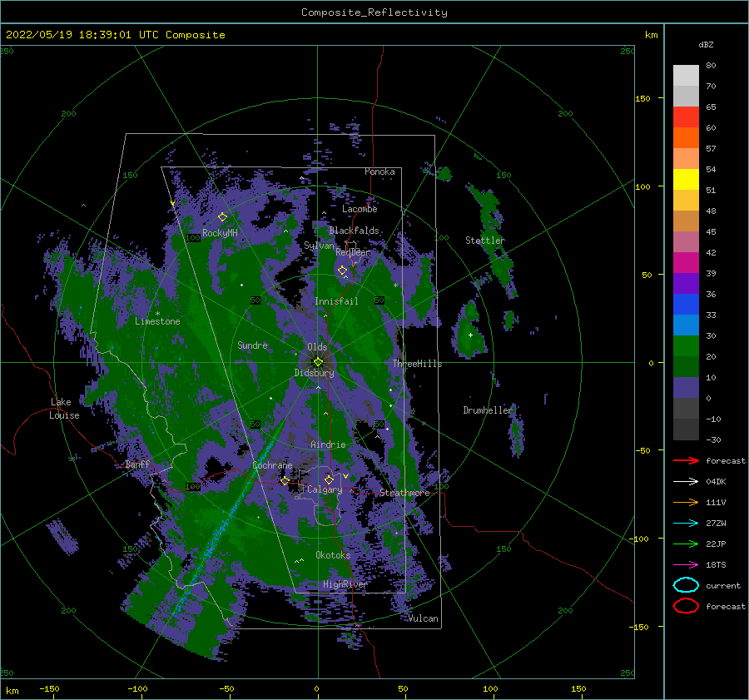Screen dimensions: 749x700
Task: Click the cyan current ellipse in the legend
Action: point(686,585)
